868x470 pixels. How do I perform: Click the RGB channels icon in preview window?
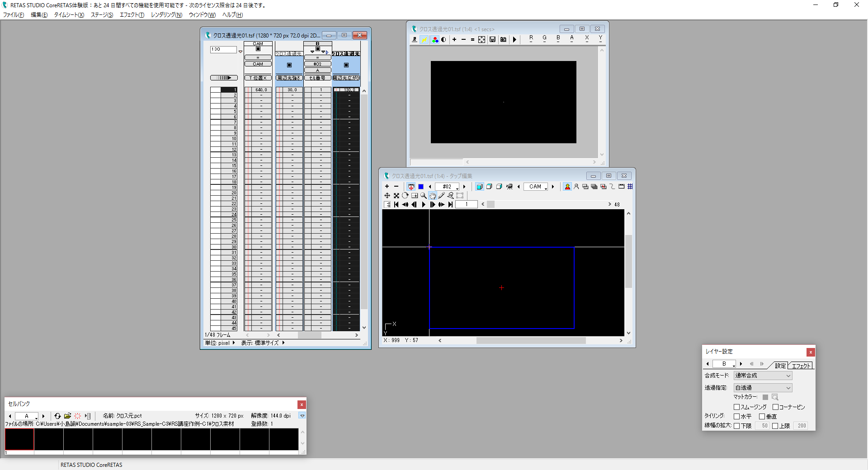435,40
